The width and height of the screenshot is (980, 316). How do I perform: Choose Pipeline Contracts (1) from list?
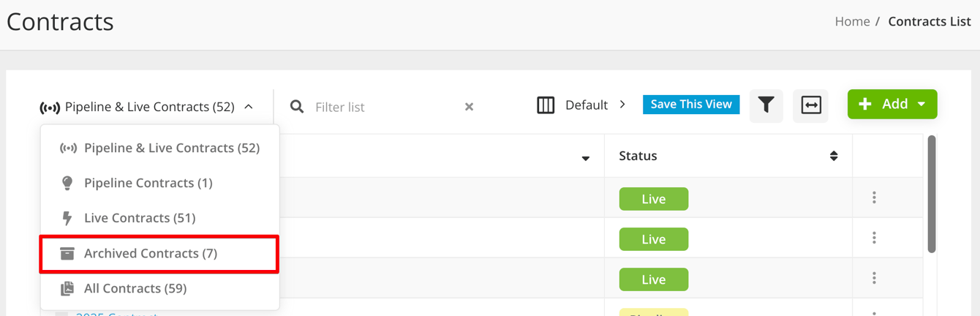(159, 183)
